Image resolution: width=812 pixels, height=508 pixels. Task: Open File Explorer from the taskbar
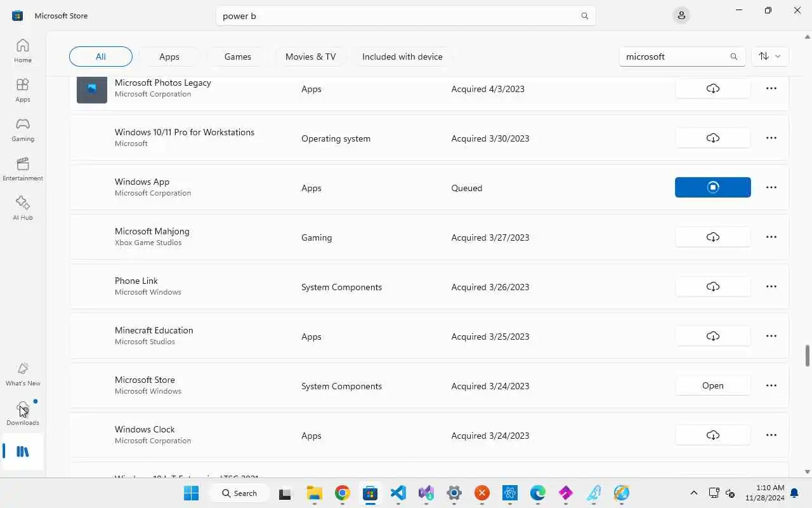pos(314,493)
